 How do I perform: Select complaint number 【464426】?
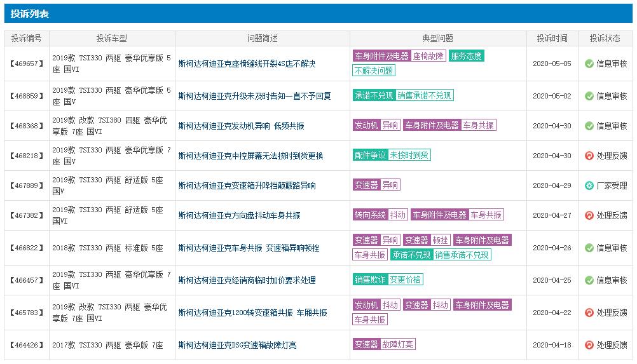27,346
